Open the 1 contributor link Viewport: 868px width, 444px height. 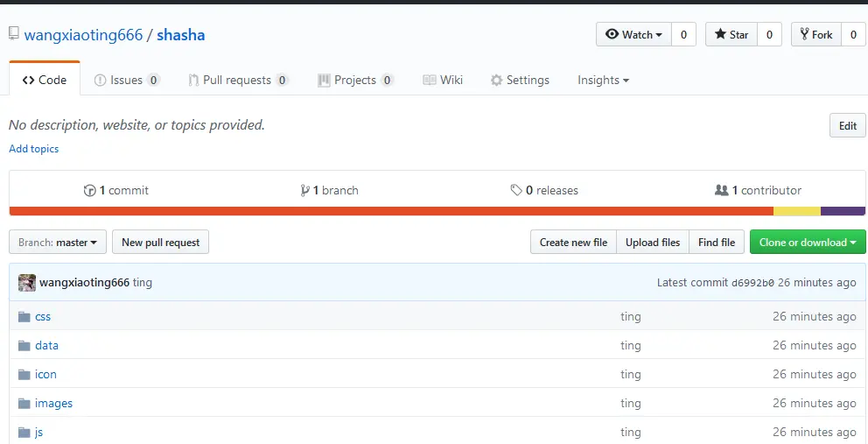pos(759,190)
